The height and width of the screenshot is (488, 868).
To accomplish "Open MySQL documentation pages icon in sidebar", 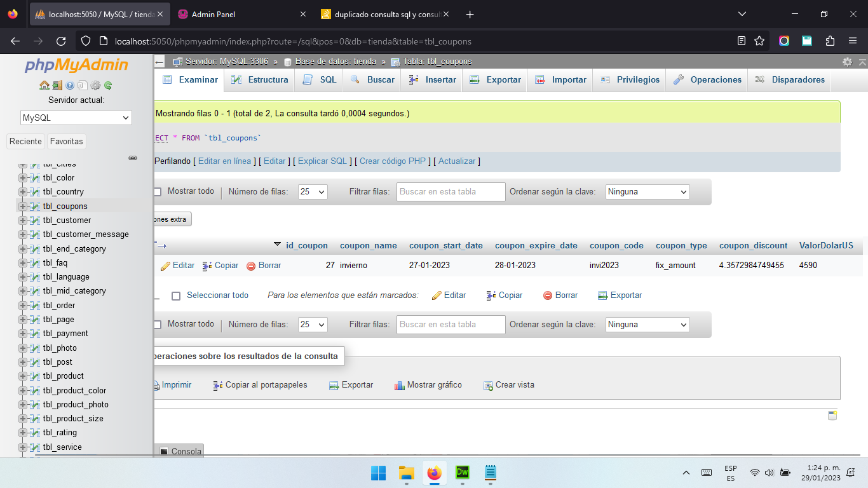I will coord(83,85).
